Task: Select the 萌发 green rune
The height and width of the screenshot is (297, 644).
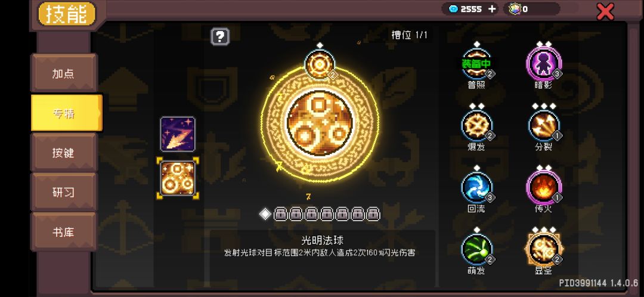Action: (477, 250)
